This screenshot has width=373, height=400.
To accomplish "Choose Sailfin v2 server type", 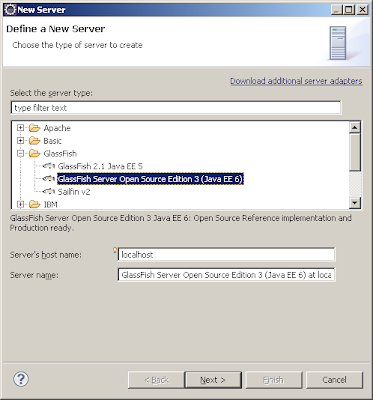I will [74, 192].
